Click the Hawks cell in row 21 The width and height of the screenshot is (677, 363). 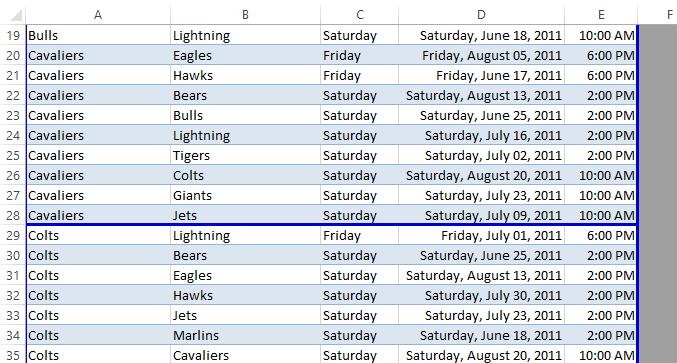click(x=245, y=76)
